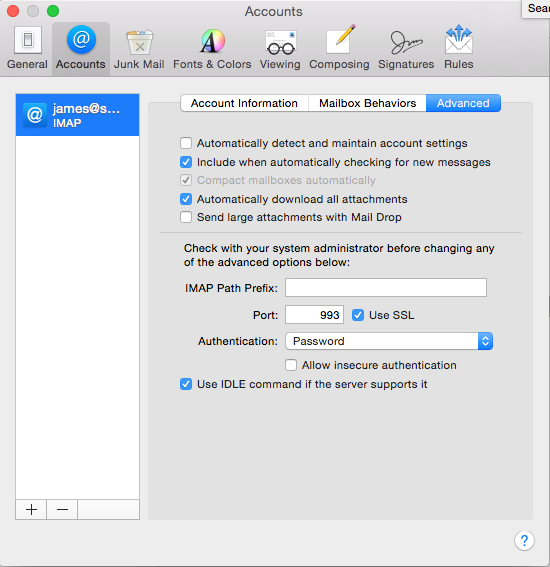Image resolution: width=550 pixels, height=567 pixels.
Task: Click into the IMAP Path Prefix field
Action: [386, 287]
